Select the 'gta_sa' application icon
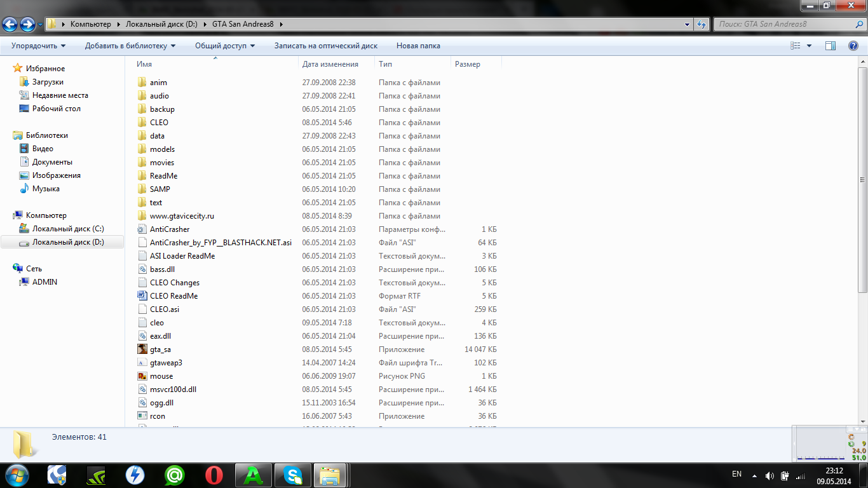 coord(142,349)
